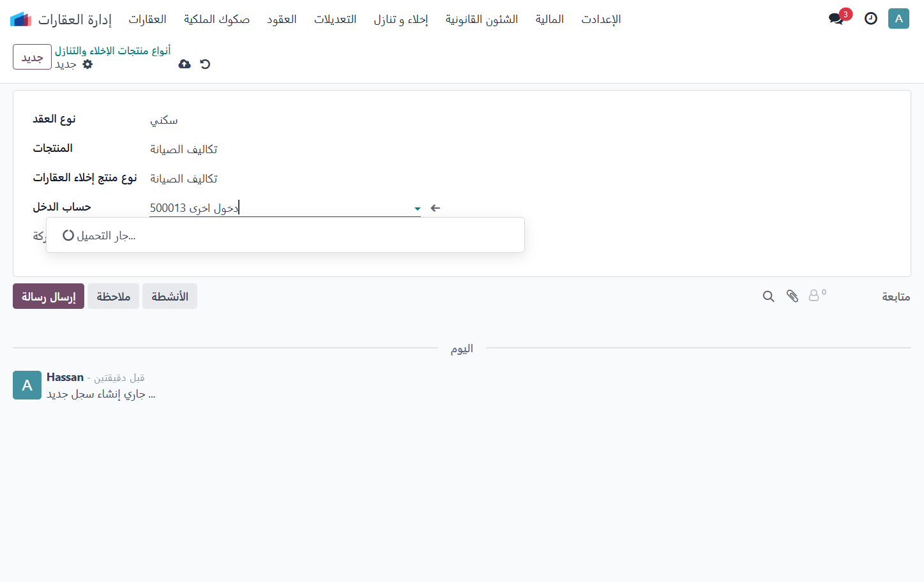
Task: Open the إدارة العقارات app logo icon
Action: point(20,19)
